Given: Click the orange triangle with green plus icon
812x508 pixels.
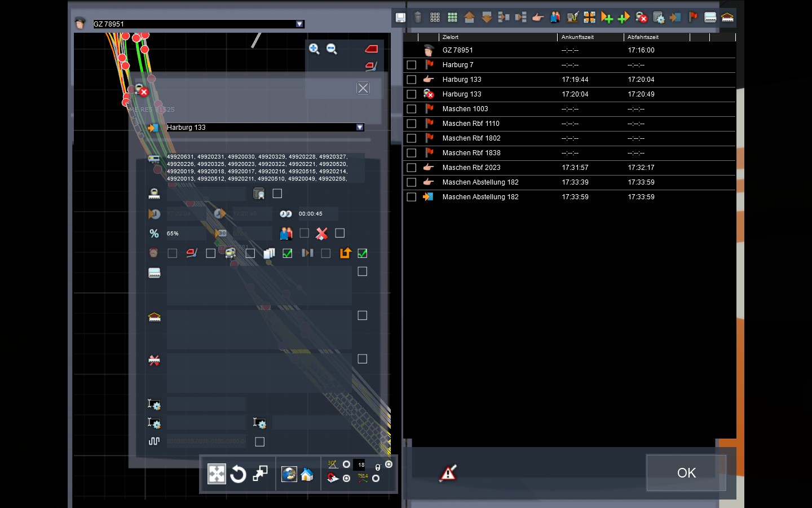Looking at the screenshot, I should point(607,17).
